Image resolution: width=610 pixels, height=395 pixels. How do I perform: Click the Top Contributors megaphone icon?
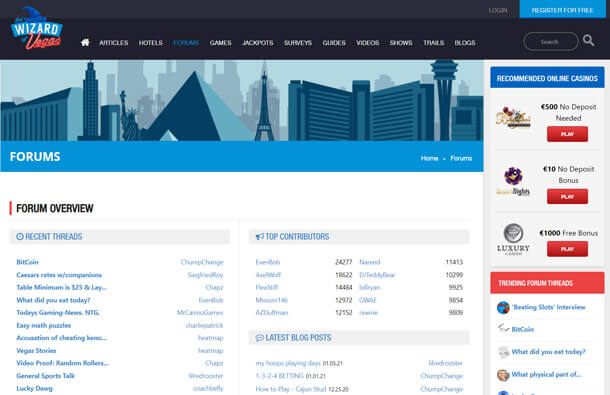click(x=259, y=237)
